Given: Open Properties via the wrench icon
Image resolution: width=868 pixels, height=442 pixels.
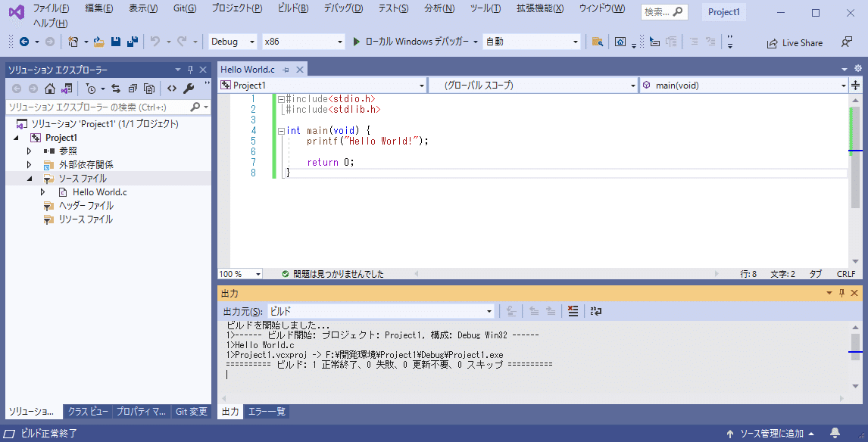Looking at the screenshot, I should click(189, 89).
